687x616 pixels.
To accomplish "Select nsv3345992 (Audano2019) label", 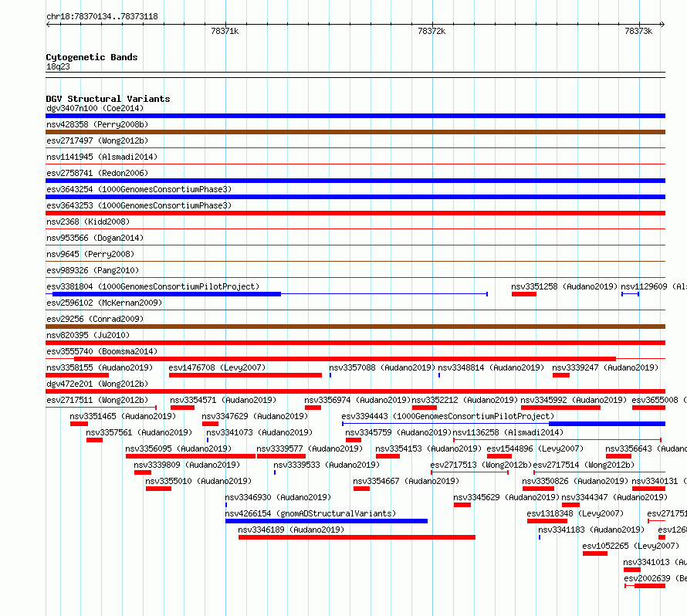I will [x=574, y=400].
